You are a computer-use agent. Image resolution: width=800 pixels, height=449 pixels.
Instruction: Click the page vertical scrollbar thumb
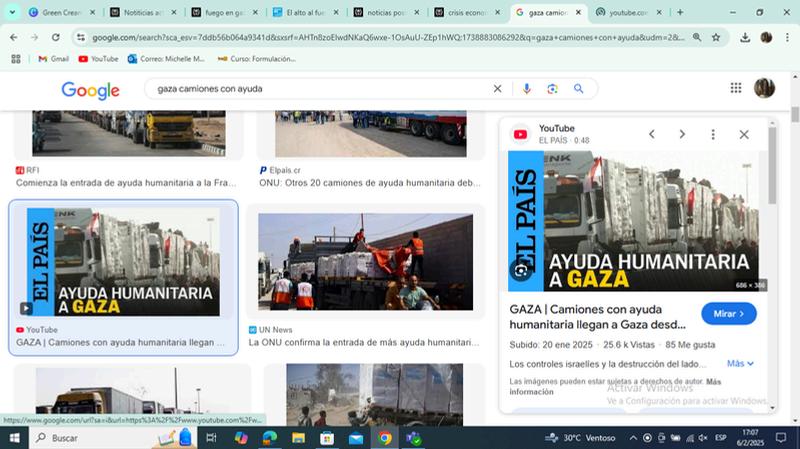pyautogui.click(x=795, y=114)
